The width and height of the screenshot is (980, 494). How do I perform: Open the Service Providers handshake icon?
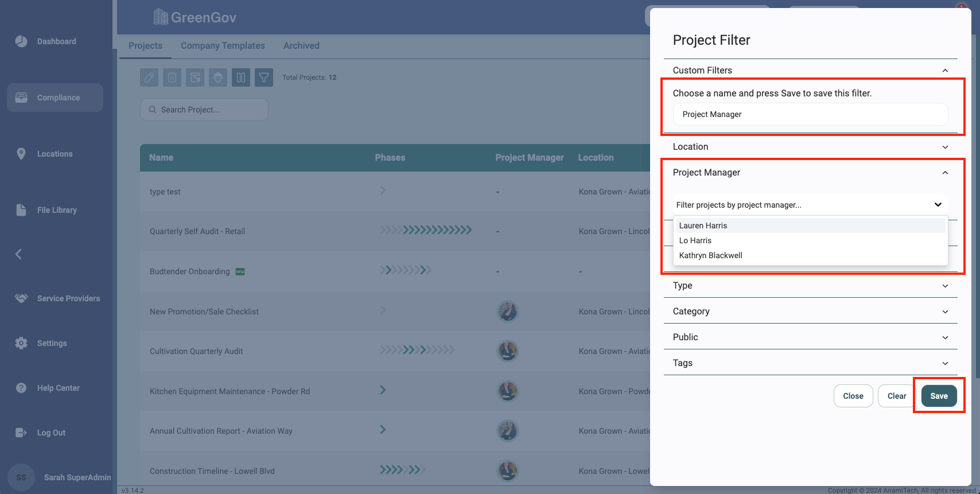21,298
